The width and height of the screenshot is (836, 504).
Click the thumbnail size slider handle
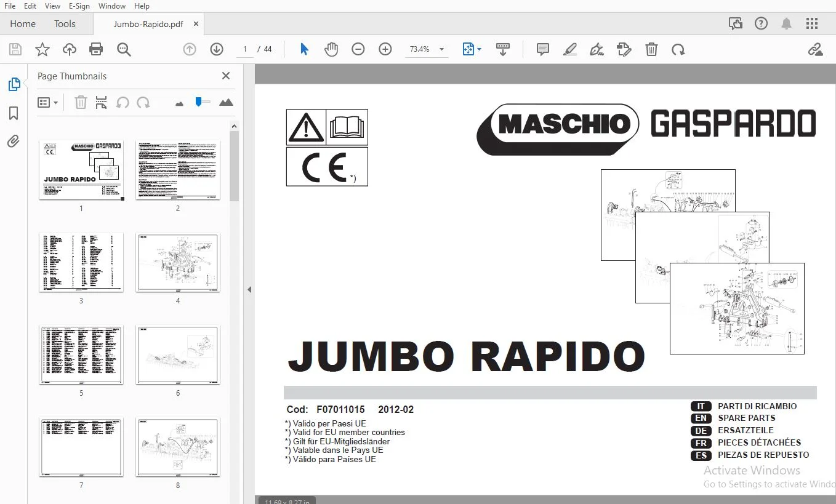click(x=198, y=102)
